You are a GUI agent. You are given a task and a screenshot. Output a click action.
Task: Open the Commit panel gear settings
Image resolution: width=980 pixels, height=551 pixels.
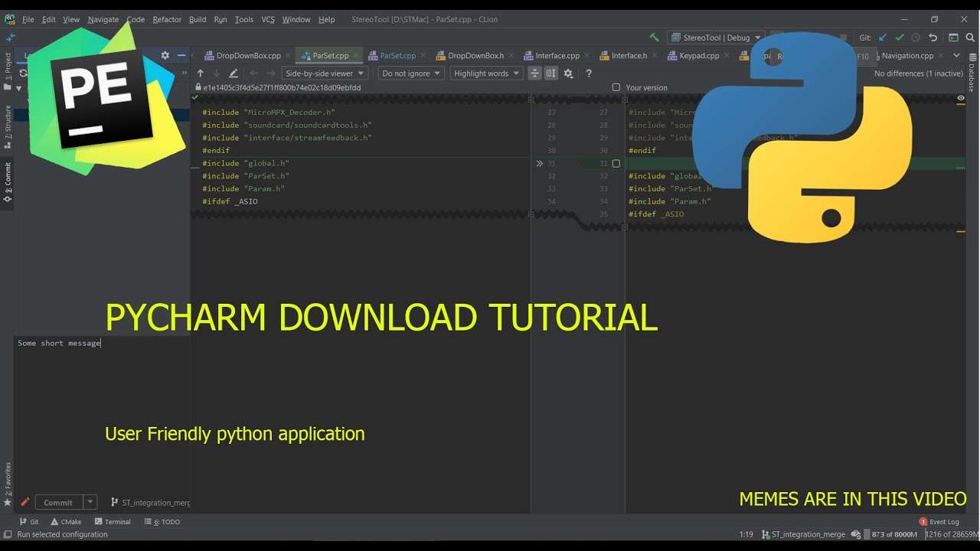pos(165,55)
